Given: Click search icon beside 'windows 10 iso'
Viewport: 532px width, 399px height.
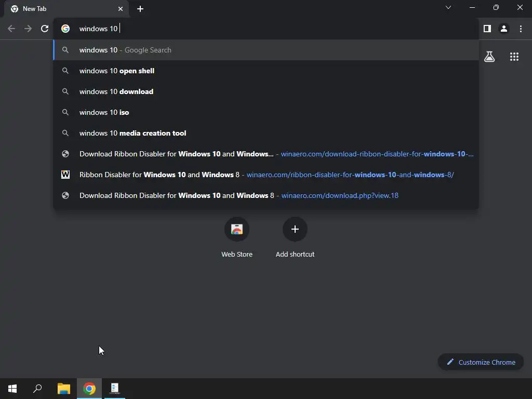Looking at the screenshot, I should tap(65, 112).
